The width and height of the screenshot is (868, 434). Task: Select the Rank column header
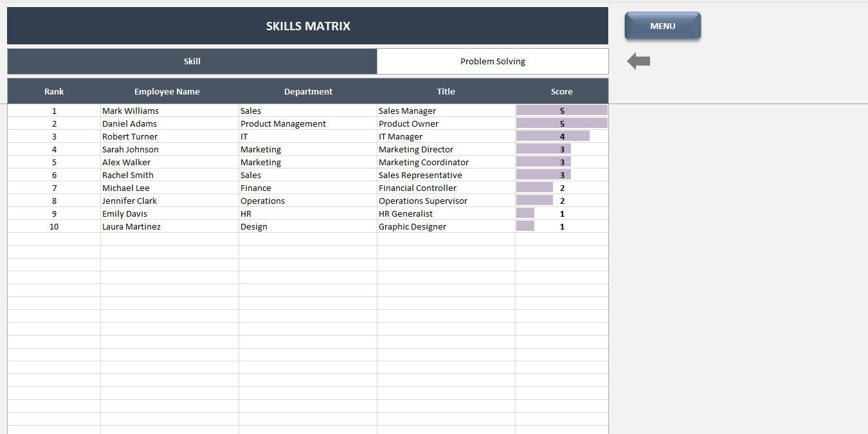54,91
